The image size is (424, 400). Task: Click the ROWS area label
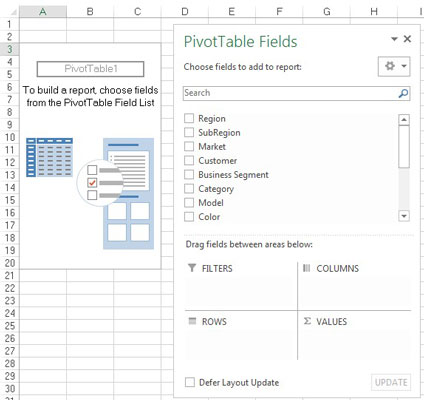click(214, 322)
